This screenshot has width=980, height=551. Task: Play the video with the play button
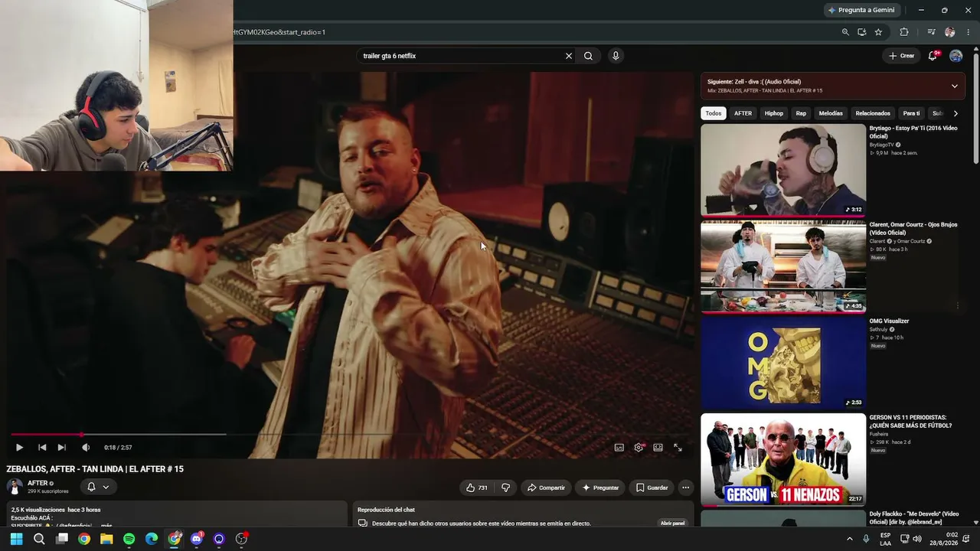pos(19,448)
